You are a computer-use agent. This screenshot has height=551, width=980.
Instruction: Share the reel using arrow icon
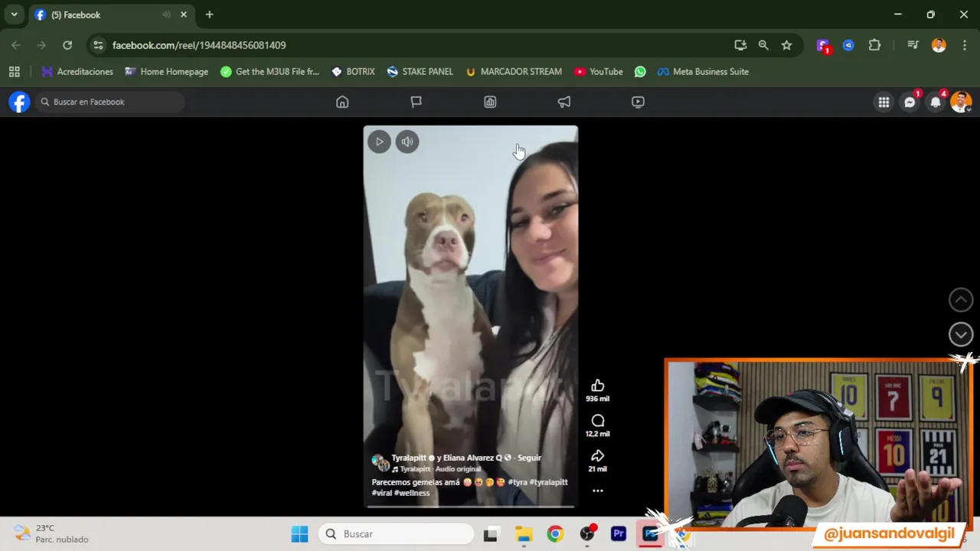point(598,456)
